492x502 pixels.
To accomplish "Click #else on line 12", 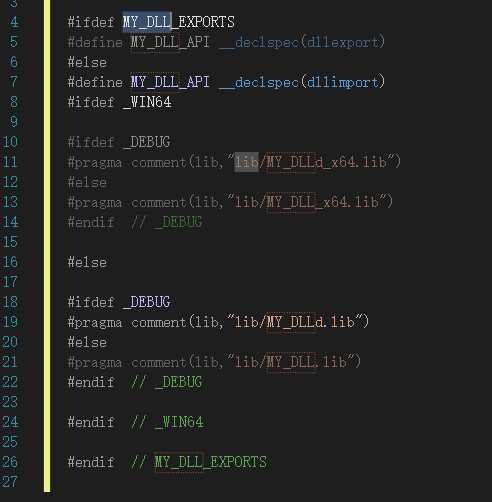I will click(87, 182).
